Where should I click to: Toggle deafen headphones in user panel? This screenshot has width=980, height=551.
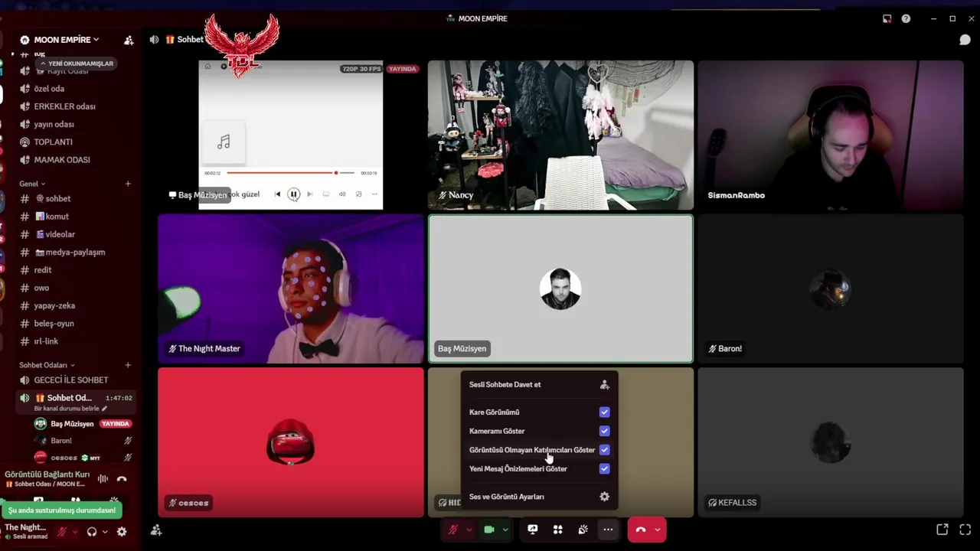tap(92, 532)
